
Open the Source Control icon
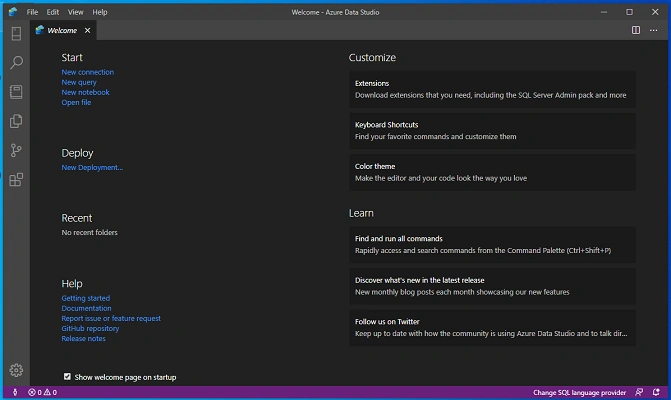tap(16, 150)
